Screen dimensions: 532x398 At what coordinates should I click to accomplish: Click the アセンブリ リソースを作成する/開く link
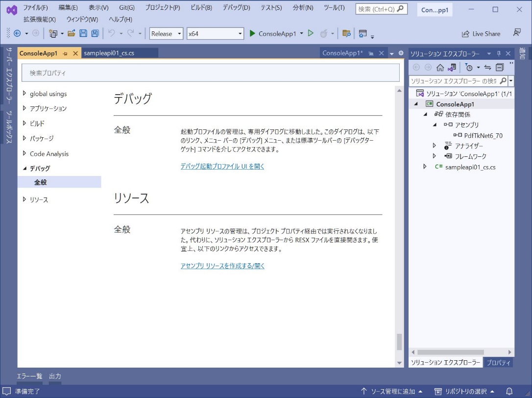point(222,266)
